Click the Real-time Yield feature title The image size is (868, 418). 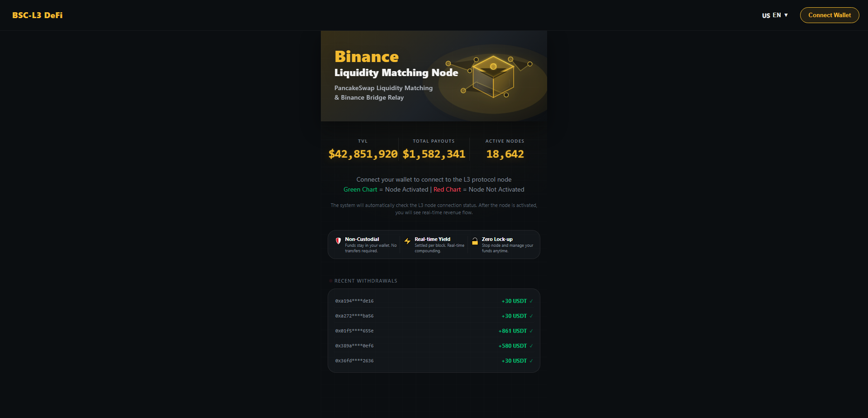[433, 239]
